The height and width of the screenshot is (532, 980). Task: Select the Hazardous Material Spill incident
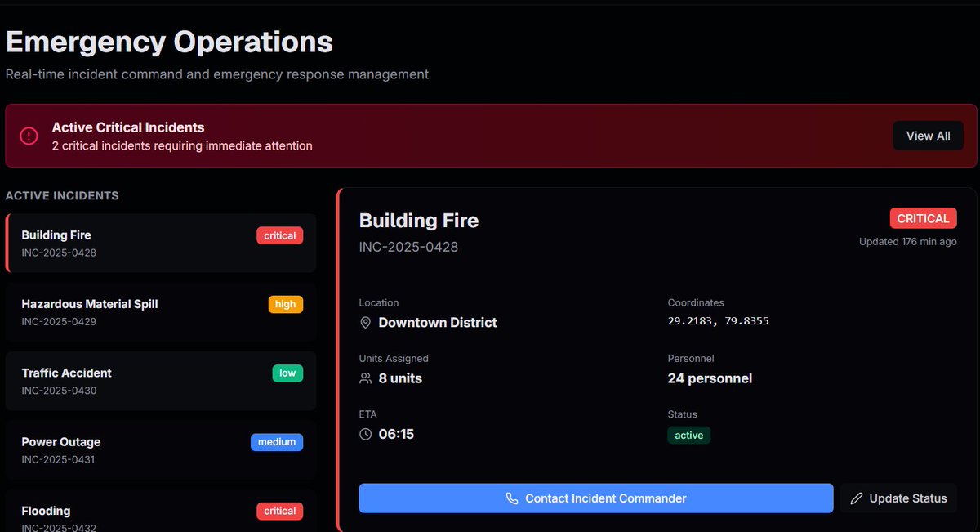point(161,312)
